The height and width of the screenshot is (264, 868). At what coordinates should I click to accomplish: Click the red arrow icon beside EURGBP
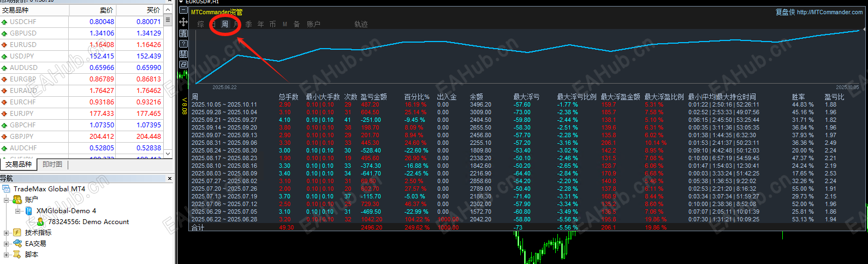(4, 79)
